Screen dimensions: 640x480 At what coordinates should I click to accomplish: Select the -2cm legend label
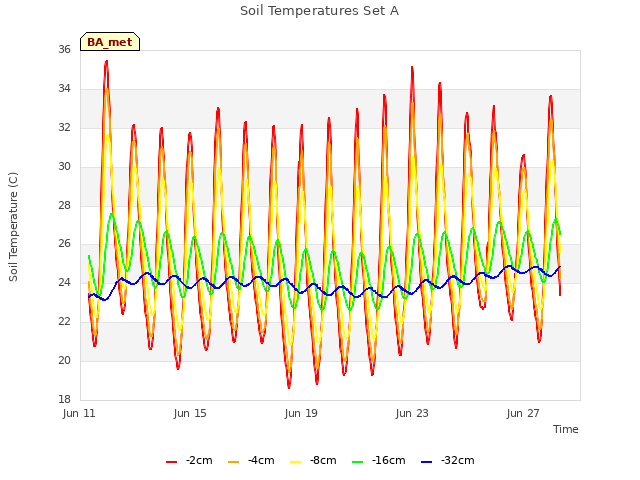click(199, 461)
